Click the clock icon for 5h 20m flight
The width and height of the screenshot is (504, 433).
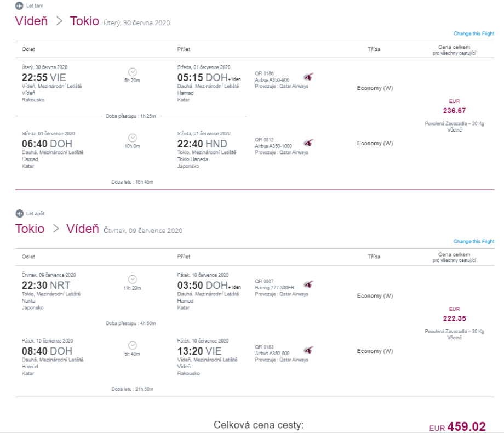click(x=132, y=72)
